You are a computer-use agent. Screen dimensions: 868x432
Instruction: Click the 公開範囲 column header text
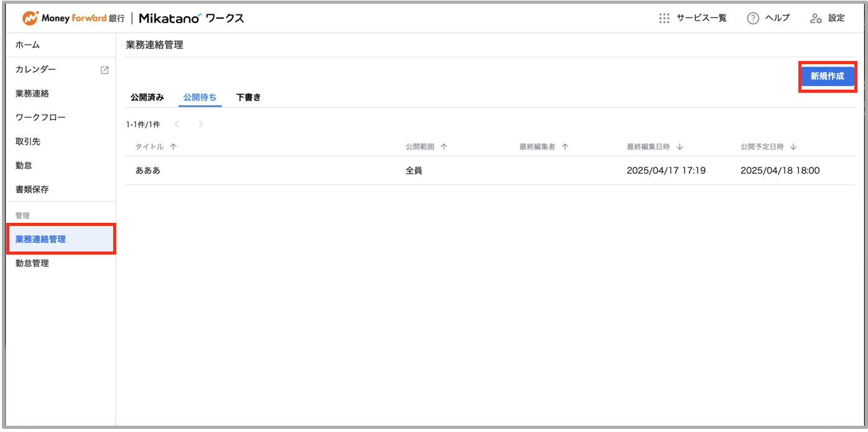click(420, 147)
